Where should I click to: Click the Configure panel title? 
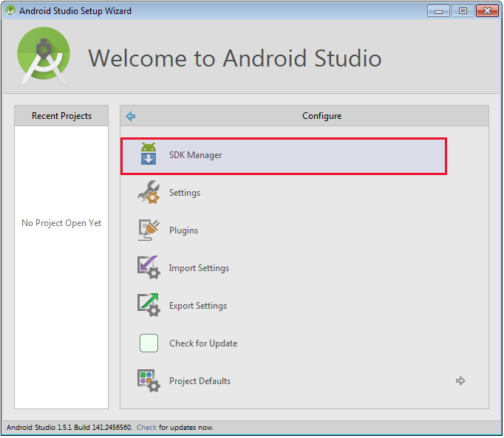321,116
